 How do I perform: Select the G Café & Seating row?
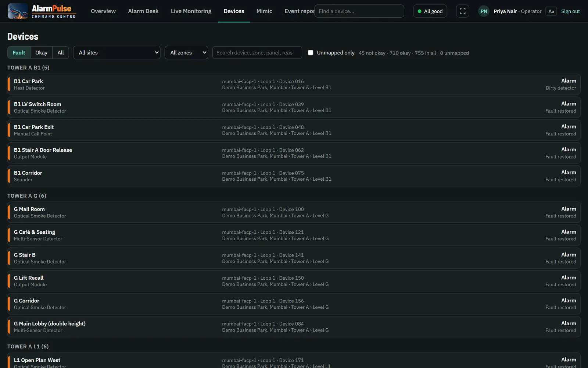pyautogui.click(x=294, y=235)
